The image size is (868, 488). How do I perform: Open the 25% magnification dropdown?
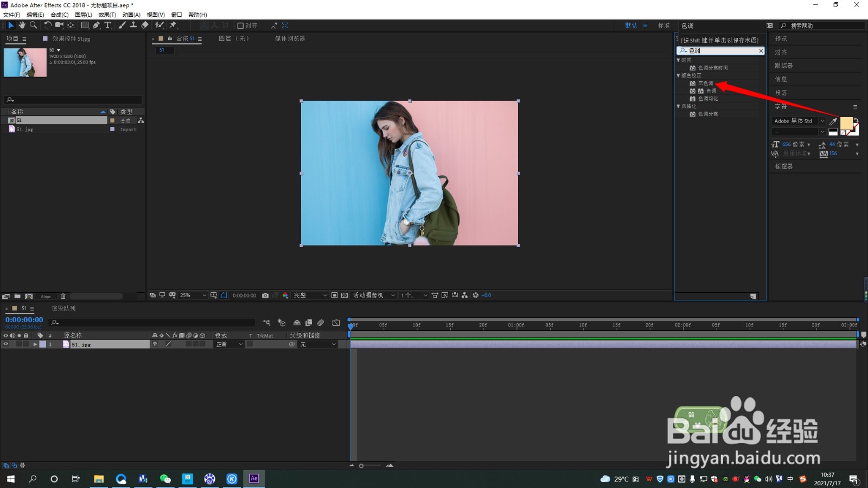pos(193,296)
